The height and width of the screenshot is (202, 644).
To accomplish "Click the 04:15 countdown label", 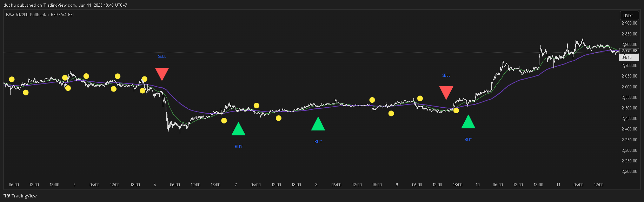I will click(629, 57).
